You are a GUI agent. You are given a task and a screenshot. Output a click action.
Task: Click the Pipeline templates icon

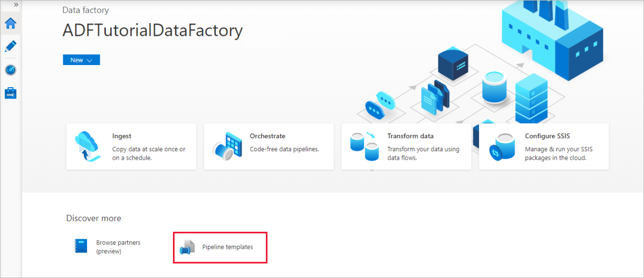pyautogui.click(x=187, y=247)
